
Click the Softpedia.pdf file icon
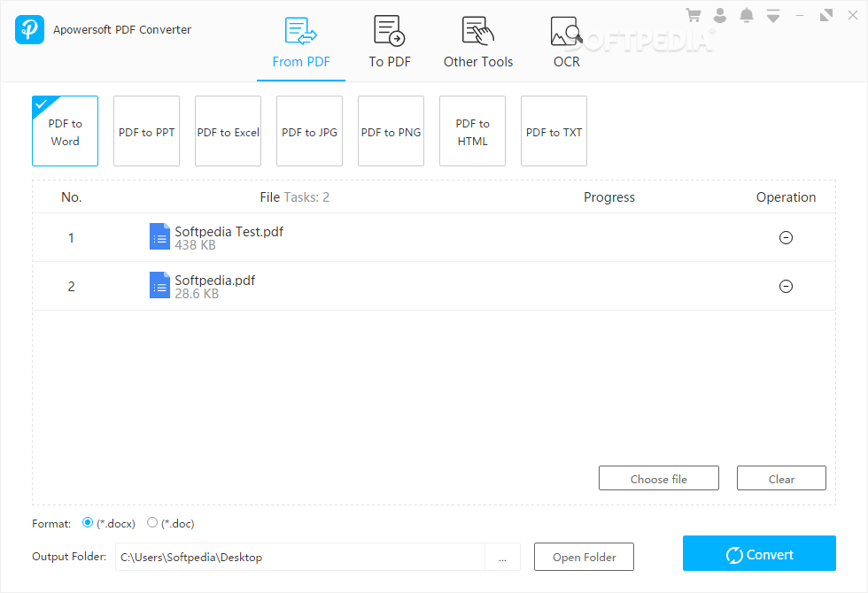point(159,285)
